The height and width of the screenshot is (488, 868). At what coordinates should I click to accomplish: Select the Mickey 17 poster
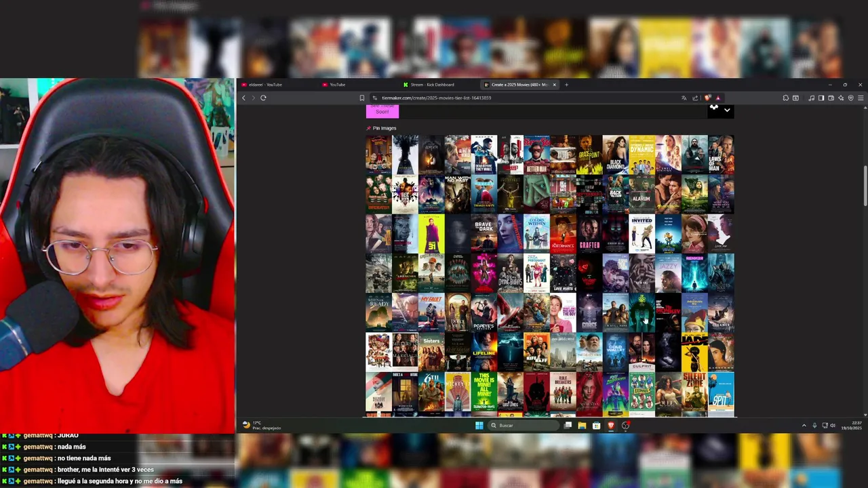click(457, 391)
